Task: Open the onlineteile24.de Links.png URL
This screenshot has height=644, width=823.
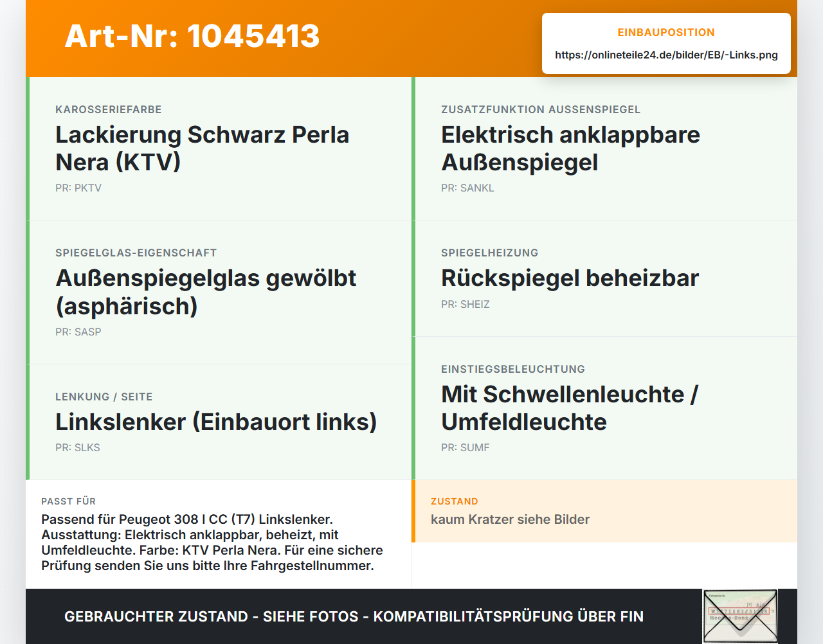Action: 666,55
